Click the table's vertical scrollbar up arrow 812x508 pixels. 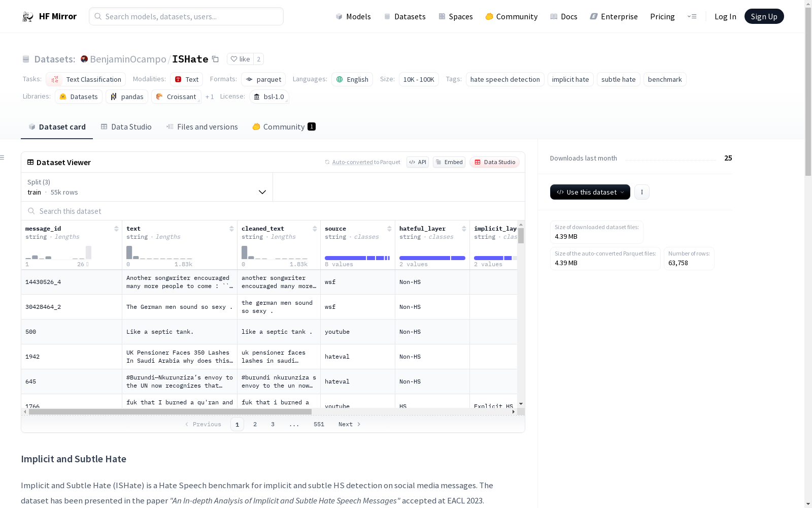[x=521, y=225]
